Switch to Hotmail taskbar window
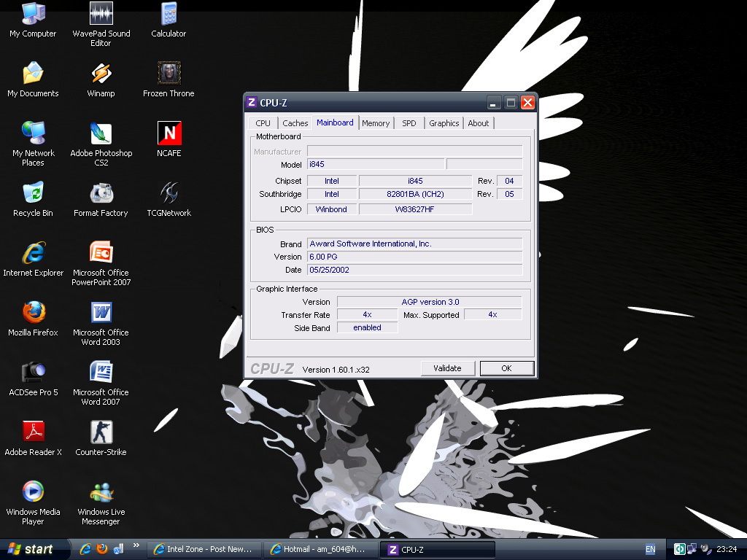Image resolution: width=747 pixels, height=560 pixels. click(320, 550)
